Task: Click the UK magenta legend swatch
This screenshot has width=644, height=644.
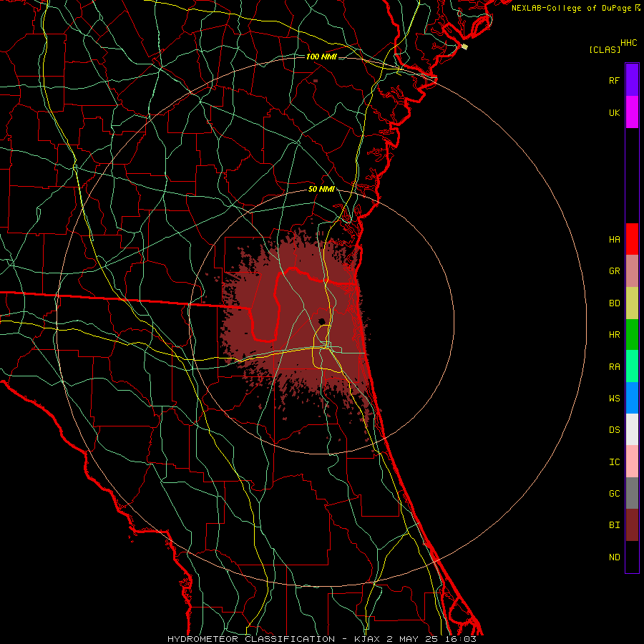Action: coord(632,112)
